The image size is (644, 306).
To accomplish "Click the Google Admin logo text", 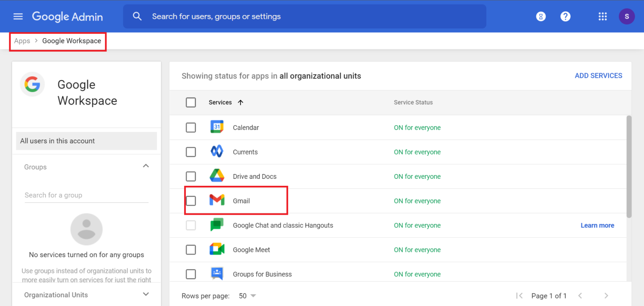I will tap(68, 17).
